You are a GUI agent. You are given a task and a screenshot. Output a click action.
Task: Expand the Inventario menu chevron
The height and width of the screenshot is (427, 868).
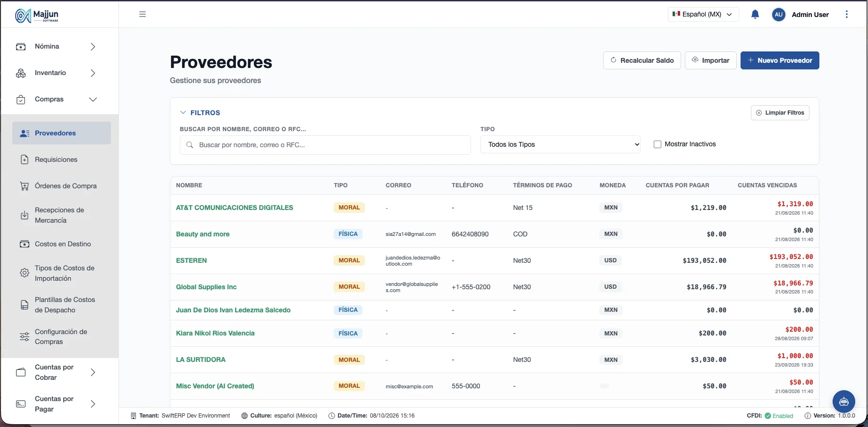click(93, 73)
